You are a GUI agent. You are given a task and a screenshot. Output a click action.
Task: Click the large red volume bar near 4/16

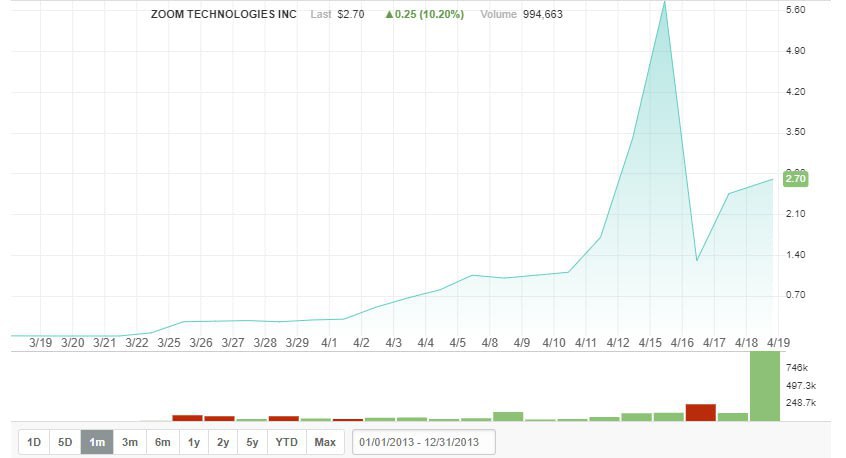pos(701,412)
